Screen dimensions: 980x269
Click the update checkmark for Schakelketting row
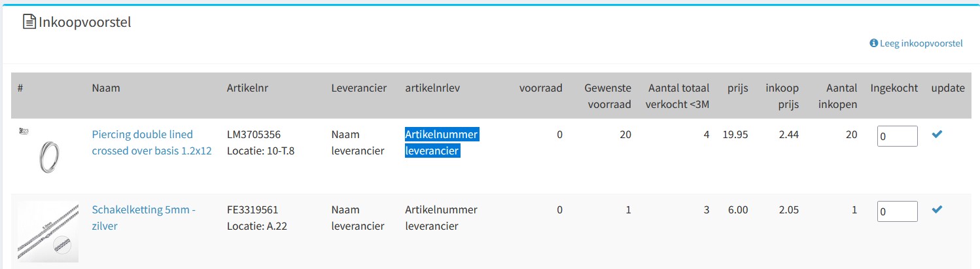(937, 209)
